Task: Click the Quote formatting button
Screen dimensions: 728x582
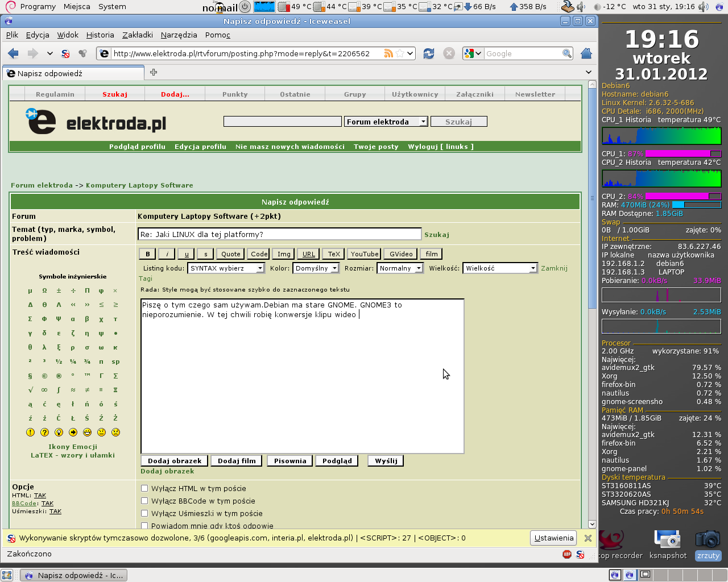Action: 230,254
